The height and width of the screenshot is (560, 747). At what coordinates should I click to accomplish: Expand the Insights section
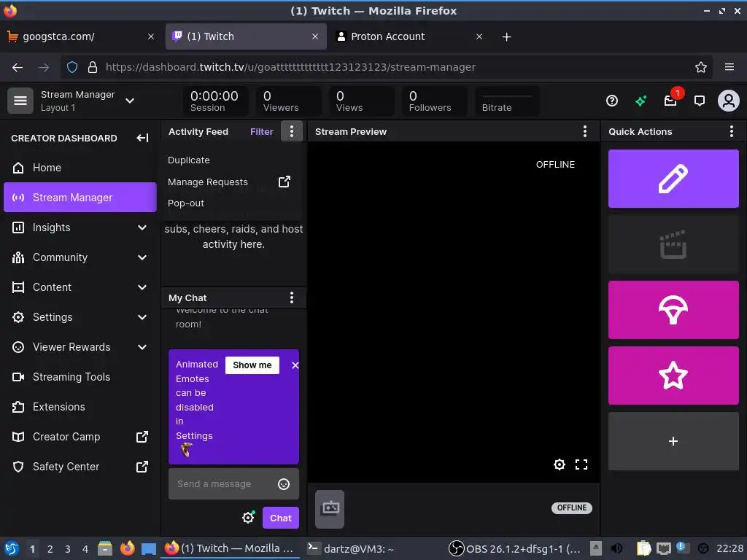click(142, 227)
